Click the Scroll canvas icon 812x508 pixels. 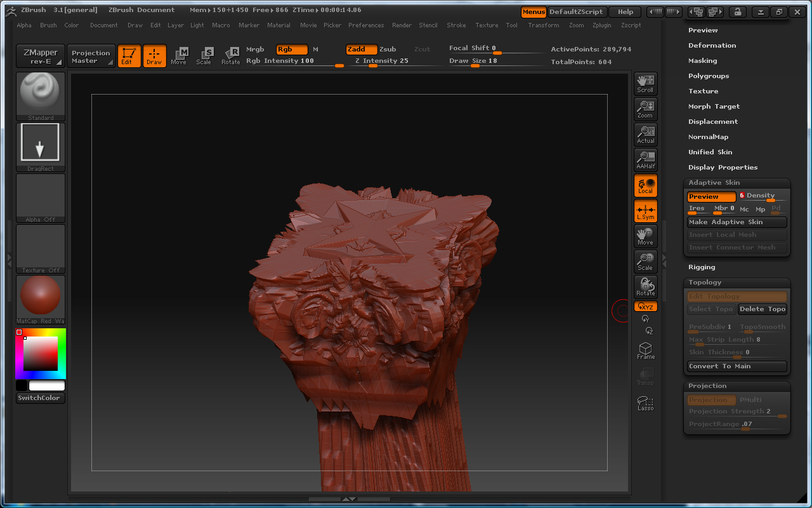tap(646, 83)
